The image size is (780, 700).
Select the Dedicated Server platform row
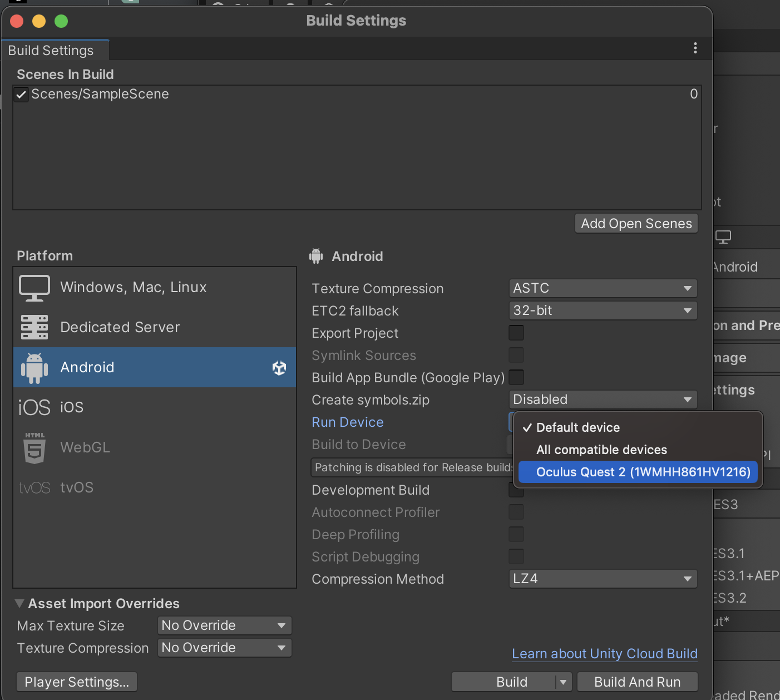pyautogui.click(x=155, y=327)
